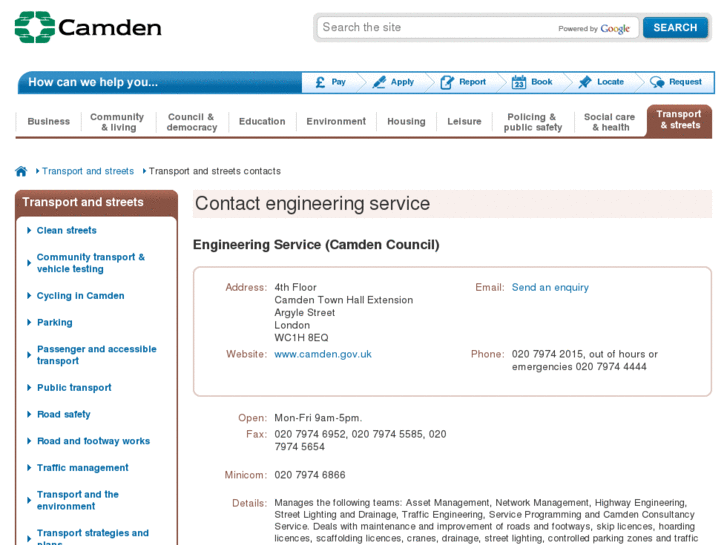Click the arrow beside Public transport
Screen dimensions: 727x545
pos(29,388)
